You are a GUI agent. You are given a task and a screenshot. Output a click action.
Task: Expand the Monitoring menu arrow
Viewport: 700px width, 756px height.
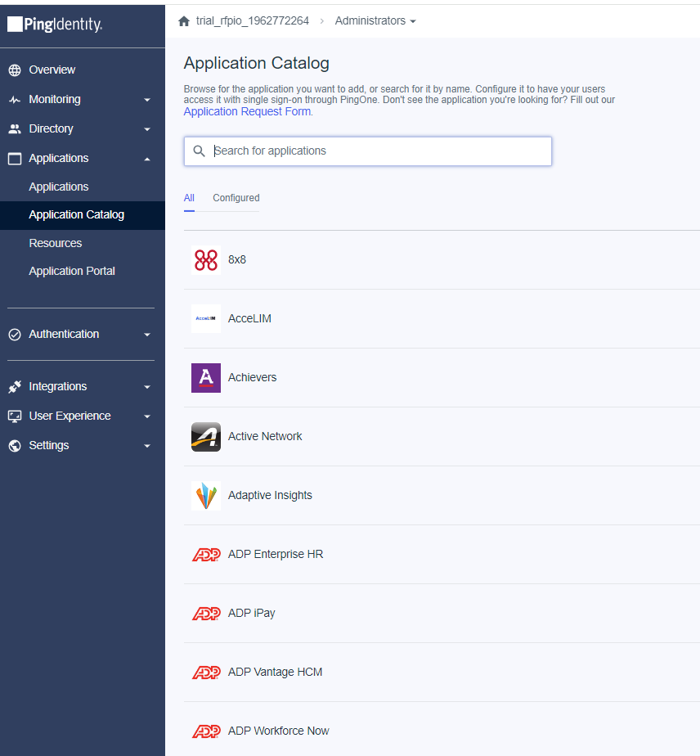[x=147, y=100]
